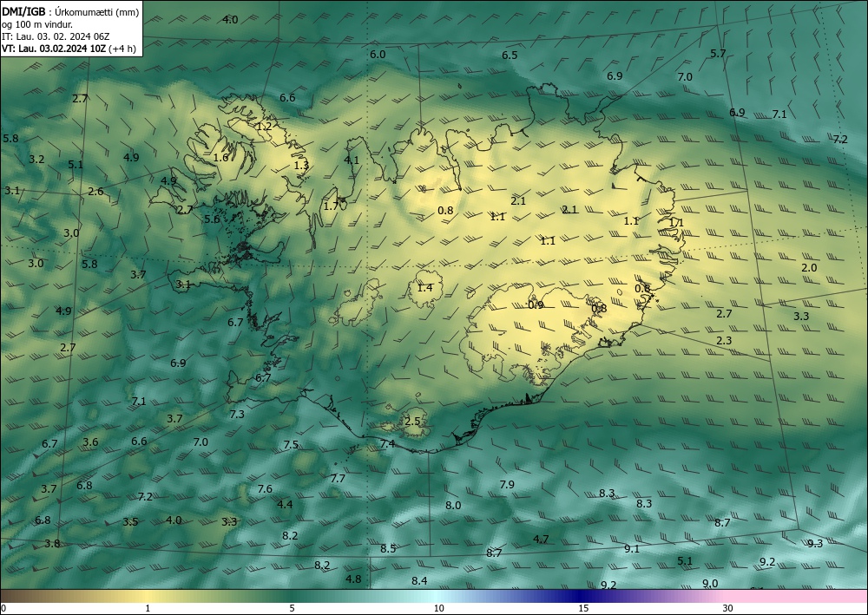Click the '7.7' value label
Screen dimensions: 868x615
(338, 479)
